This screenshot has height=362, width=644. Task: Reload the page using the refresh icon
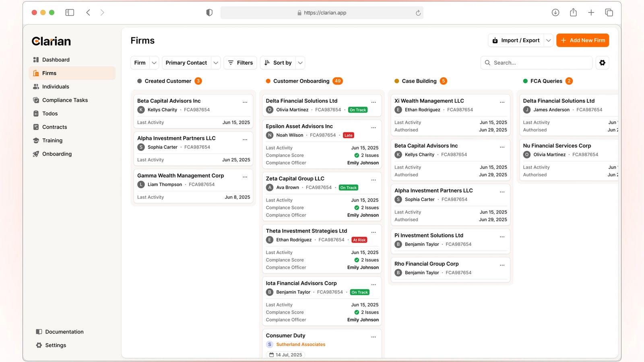(x=418, y=13)
